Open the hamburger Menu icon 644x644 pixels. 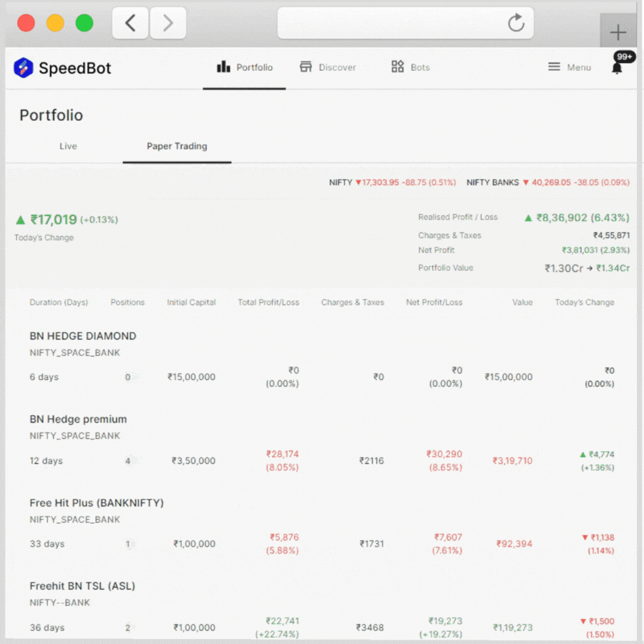[x=554, y=67]
